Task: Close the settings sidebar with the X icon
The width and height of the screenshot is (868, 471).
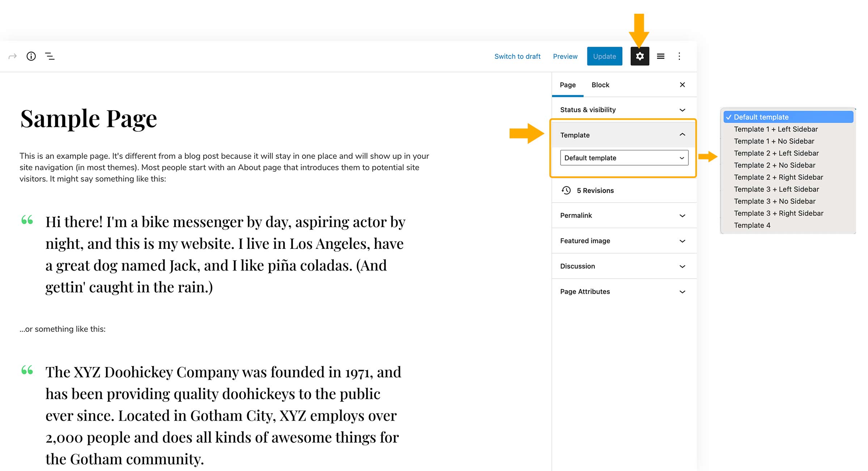Action: pyautogui.click(x=682, y=85)
